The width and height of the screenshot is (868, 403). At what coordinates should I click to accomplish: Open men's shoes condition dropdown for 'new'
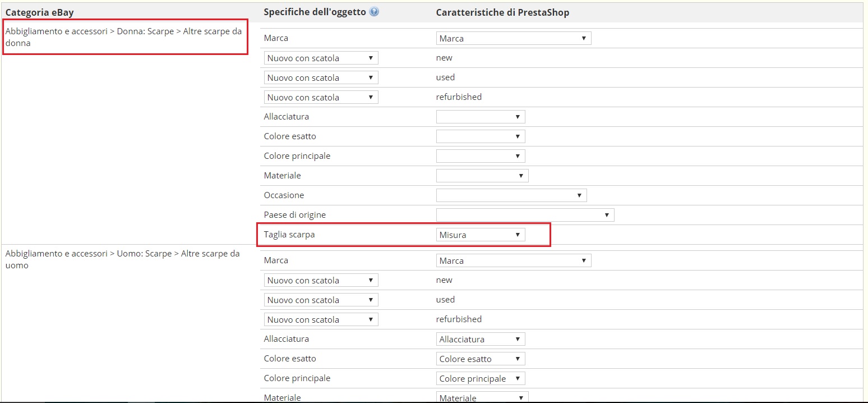(x=321, y=281)
